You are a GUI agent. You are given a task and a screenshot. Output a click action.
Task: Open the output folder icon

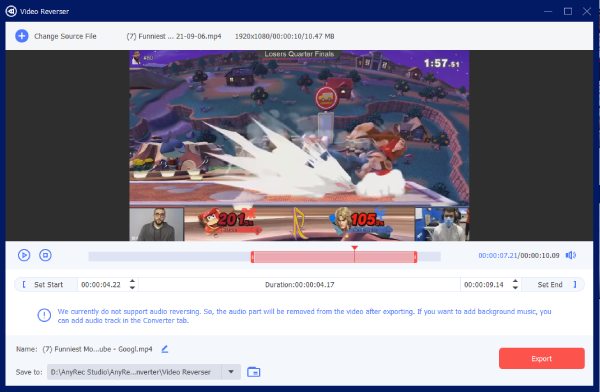(253, 372)
